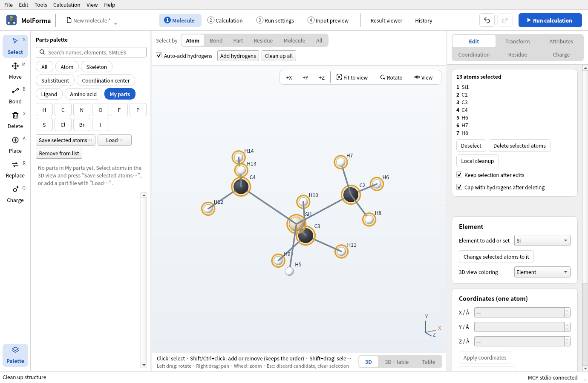This screenshot has height=383, width=588.
Task: Pick the Bond tool
Action: coord(15,96)
